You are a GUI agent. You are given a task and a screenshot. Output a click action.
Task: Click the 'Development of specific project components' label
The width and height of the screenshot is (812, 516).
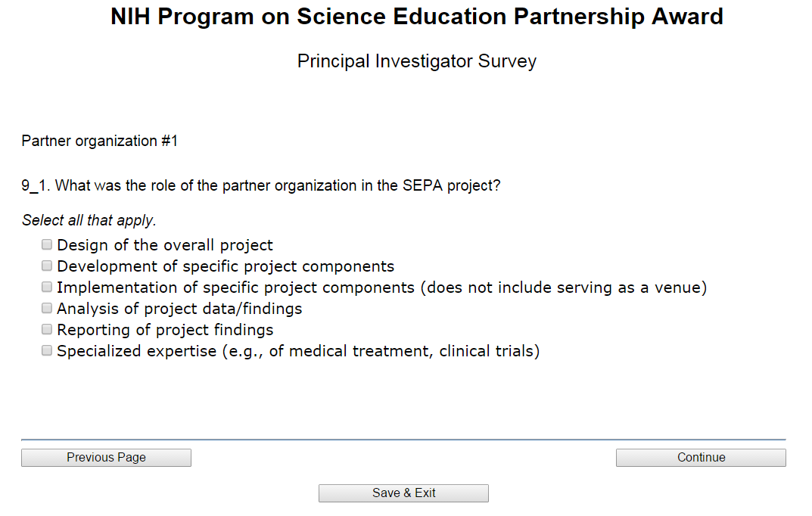(226, 266)
